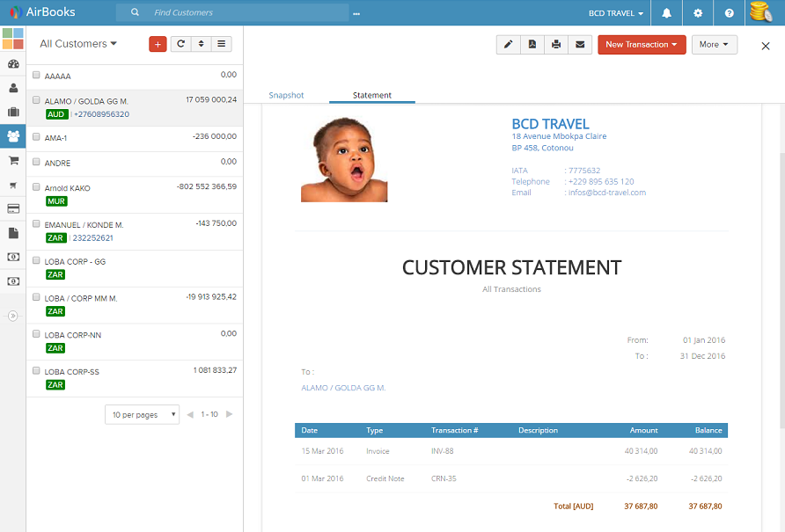Screen dimensions: 785x532
Task: Select the AMA-1 customer row
Action: 135,139
